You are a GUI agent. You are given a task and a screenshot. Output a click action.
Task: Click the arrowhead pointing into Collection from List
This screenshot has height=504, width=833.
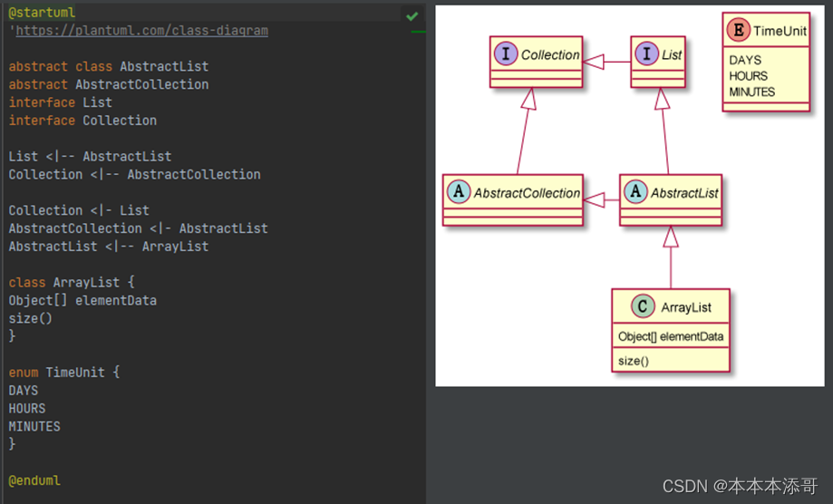pyautogui.click(x=594, y=62)
